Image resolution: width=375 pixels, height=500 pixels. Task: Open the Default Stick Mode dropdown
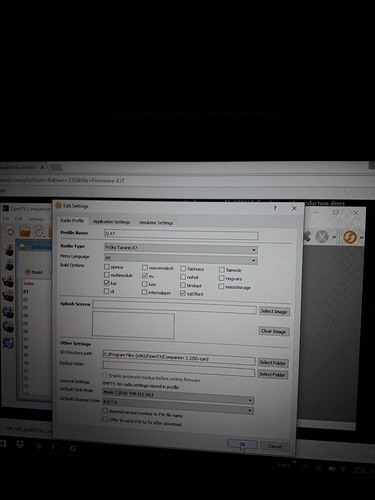coord(178,396)
